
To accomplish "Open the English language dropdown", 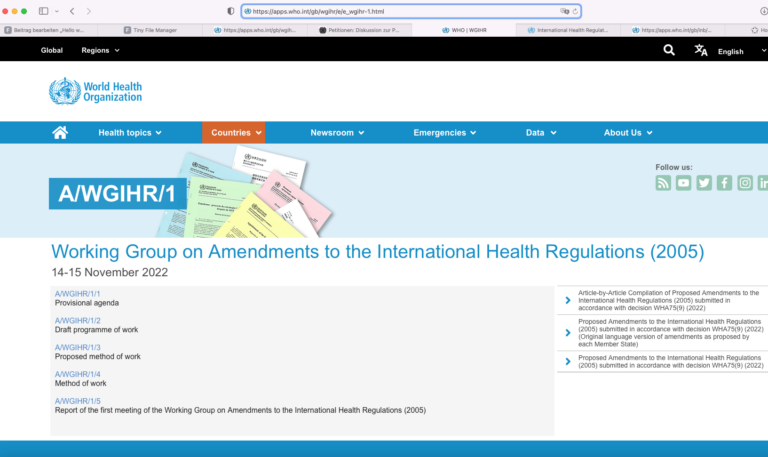I will point(742,51).
